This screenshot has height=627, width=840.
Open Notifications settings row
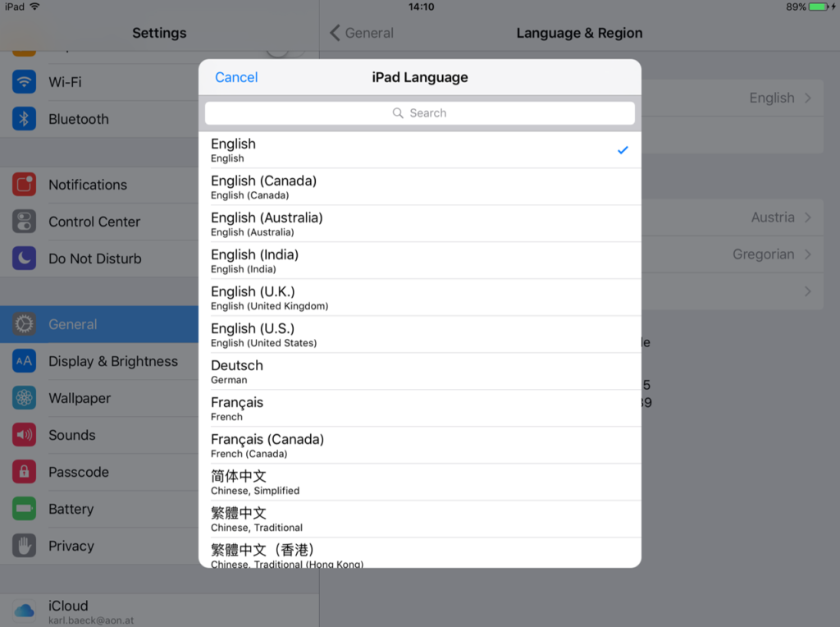coord(99,185)
